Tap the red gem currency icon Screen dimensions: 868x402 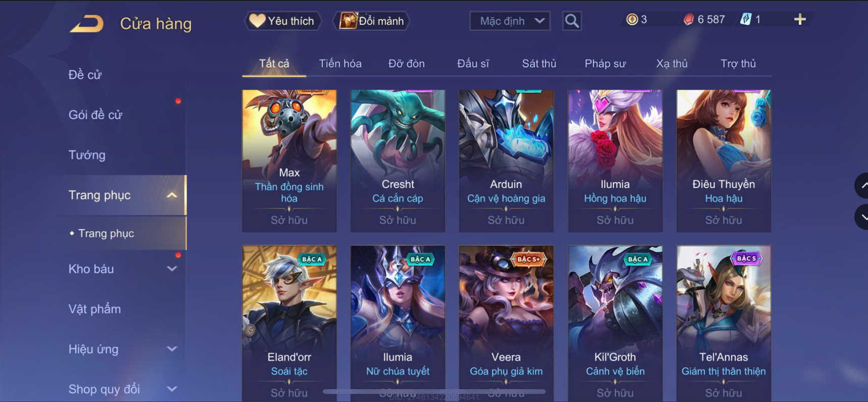point(688,20)
